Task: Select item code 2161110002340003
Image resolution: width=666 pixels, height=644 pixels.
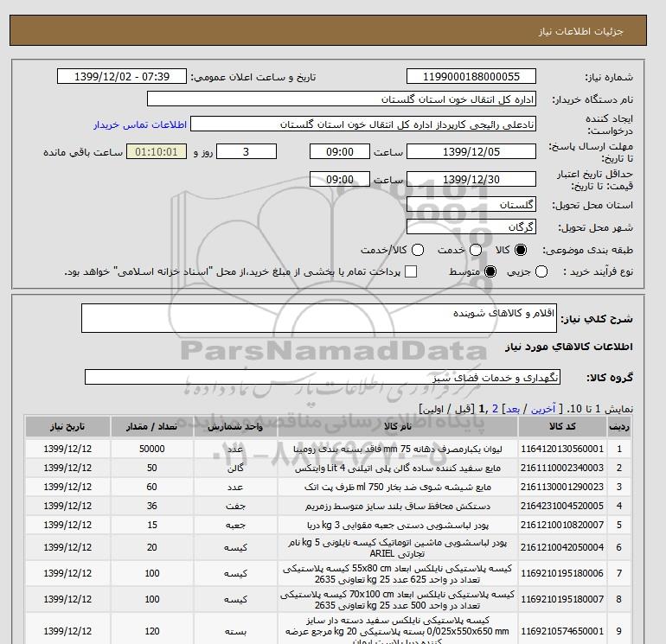Action: tap(562, 468)
